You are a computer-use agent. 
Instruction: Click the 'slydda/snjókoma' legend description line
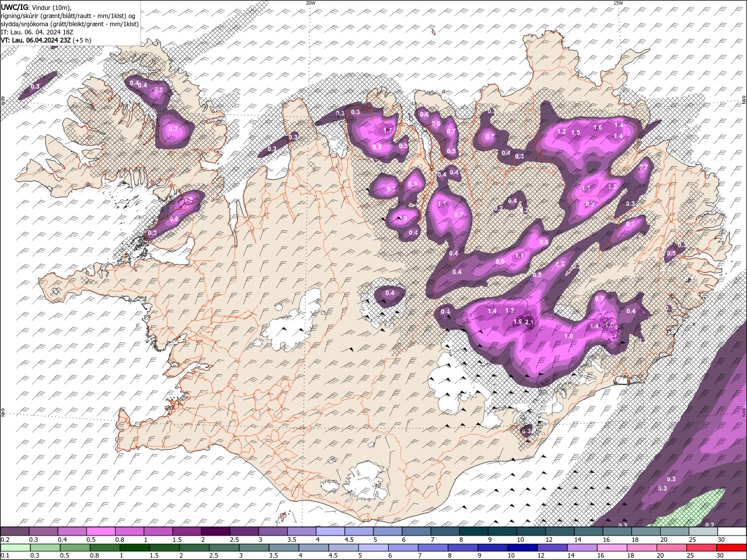[70, 24]
